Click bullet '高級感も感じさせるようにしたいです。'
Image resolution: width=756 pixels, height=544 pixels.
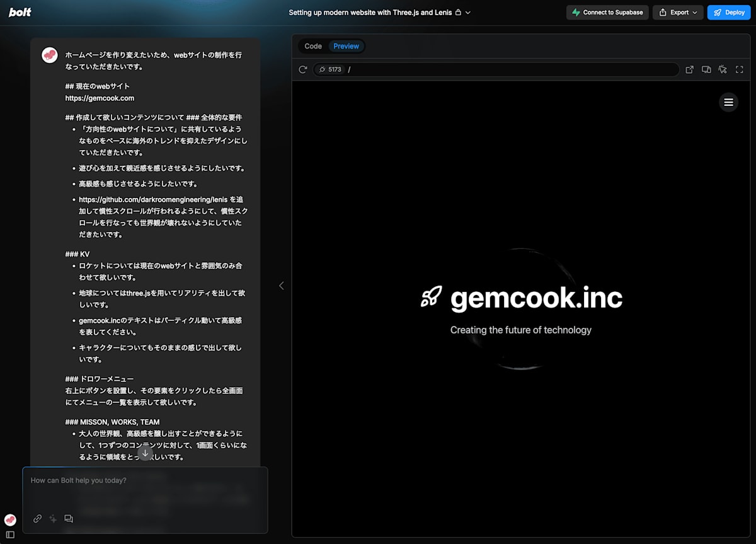click(139, 184)
